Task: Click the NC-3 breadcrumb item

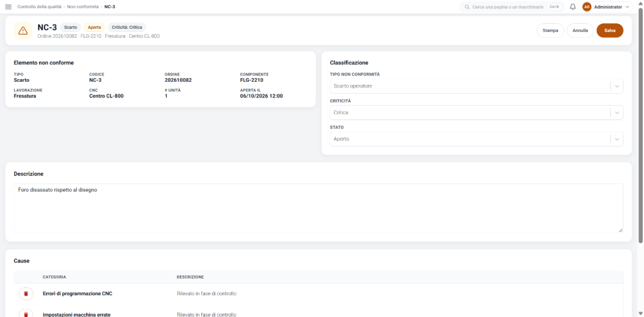Action: pyautogui.click(x=109, y=7)
